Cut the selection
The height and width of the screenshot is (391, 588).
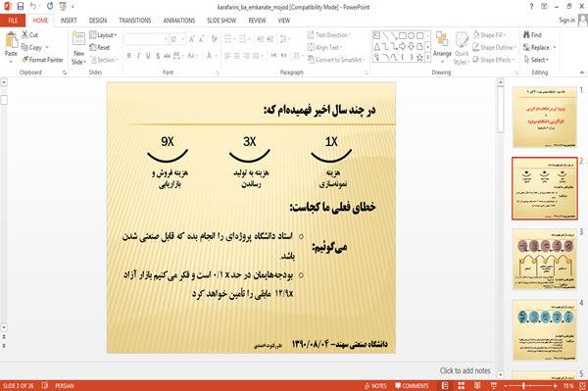(29, 35)
